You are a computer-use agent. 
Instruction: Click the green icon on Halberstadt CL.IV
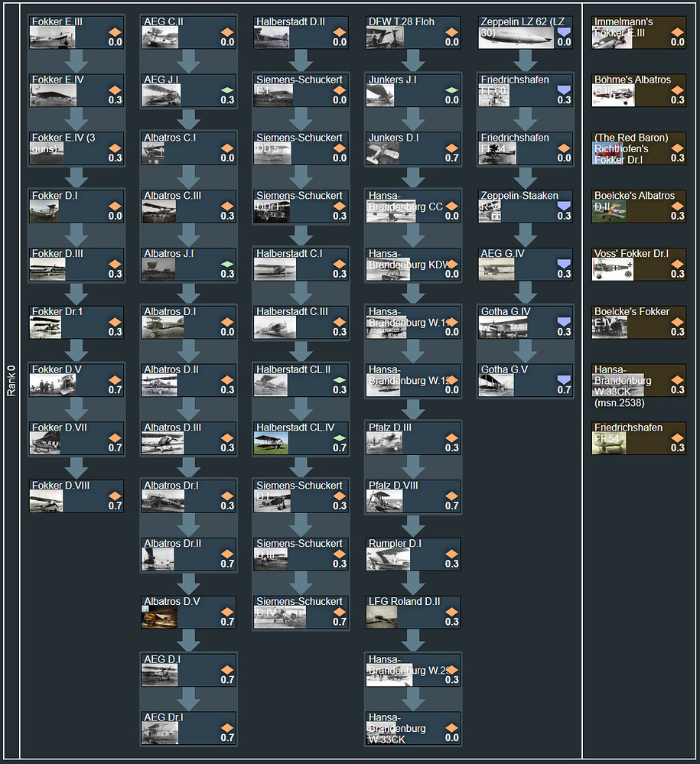pos(339,438)
